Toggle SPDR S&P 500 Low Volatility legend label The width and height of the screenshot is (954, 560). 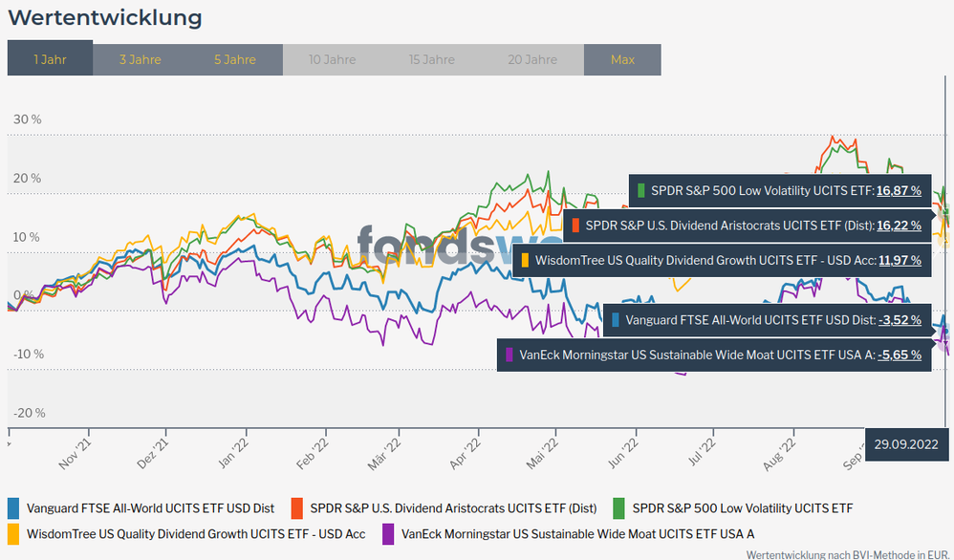742,508
